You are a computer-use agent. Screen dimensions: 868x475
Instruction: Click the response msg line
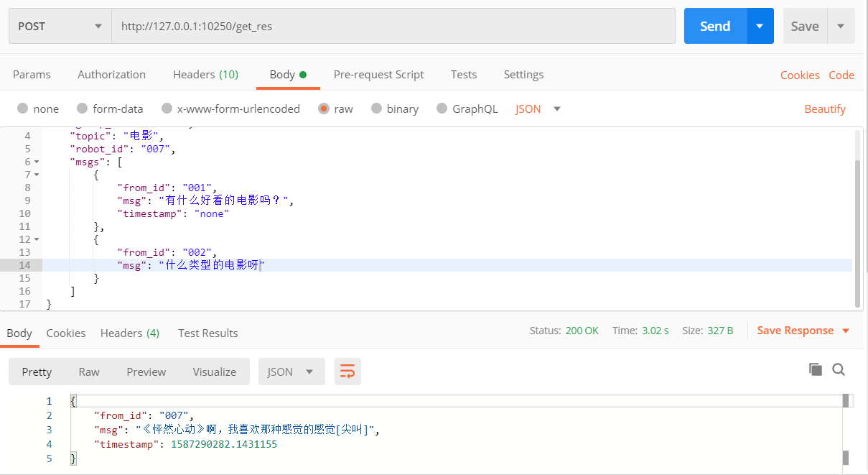pos(236,430)
